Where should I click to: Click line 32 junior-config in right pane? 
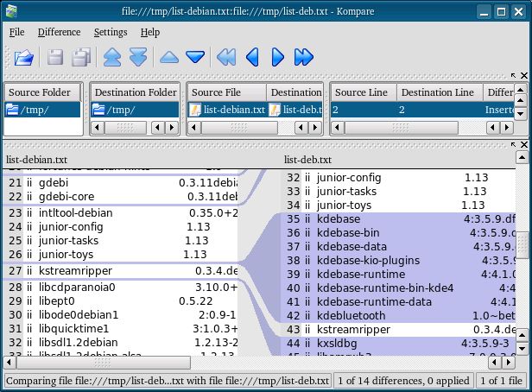click(x=397, y=178)
